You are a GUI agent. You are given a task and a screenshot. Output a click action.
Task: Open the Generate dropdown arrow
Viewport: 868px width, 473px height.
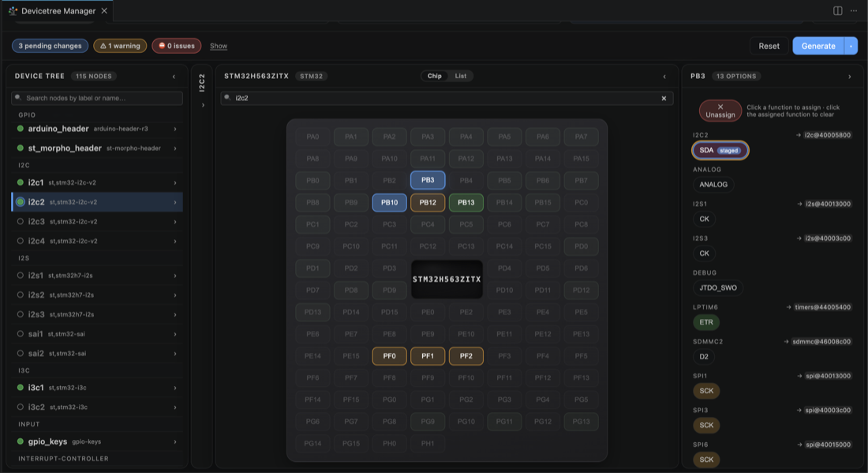pos(851,46)
